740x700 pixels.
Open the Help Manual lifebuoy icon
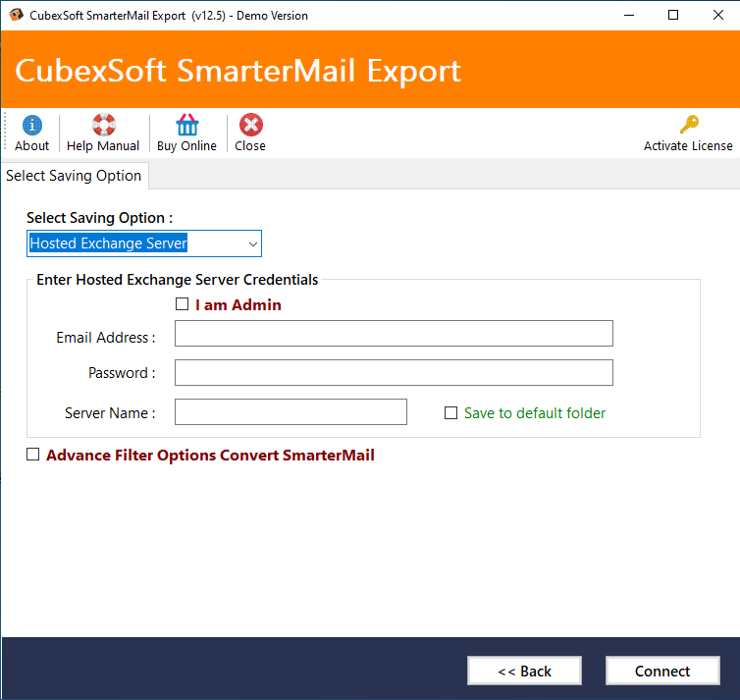click(x=103, y=125)
